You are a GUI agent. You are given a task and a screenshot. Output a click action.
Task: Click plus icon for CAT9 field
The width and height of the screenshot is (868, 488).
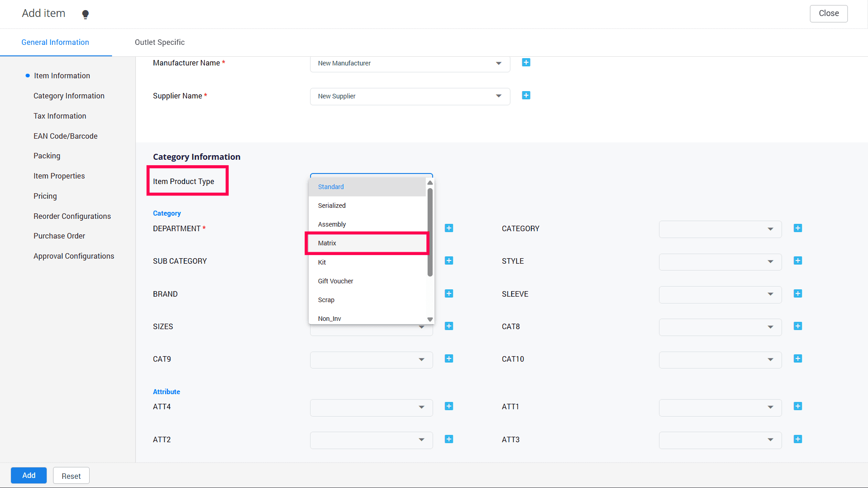pos(449,358)
